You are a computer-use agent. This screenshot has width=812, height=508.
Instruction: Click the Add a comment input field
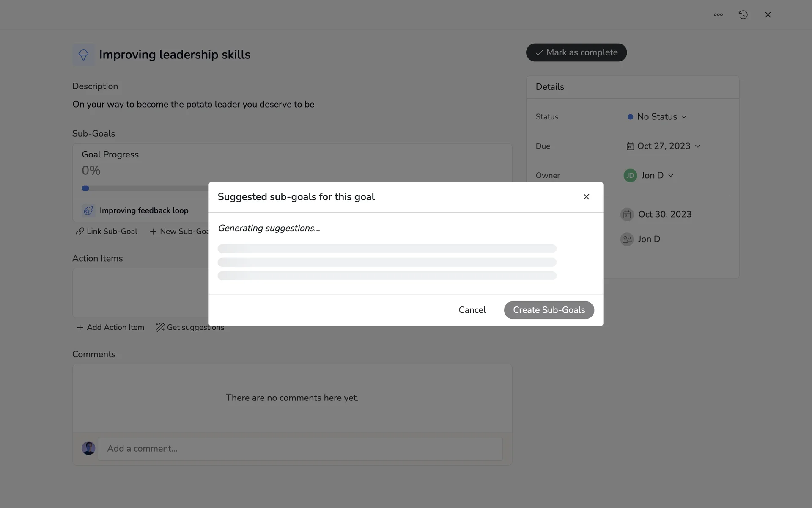[300, 449]
